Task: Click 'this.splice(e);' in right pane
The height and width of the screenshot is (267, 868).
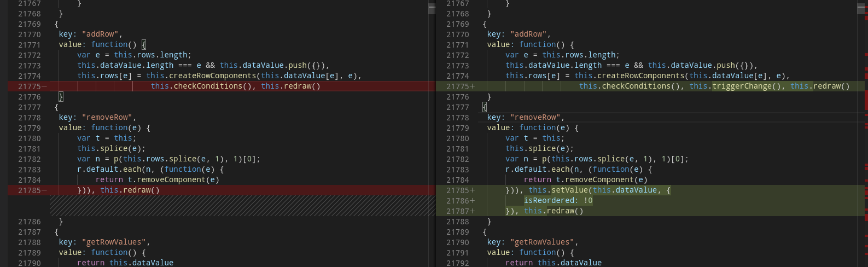Action: tap(539, 148)
